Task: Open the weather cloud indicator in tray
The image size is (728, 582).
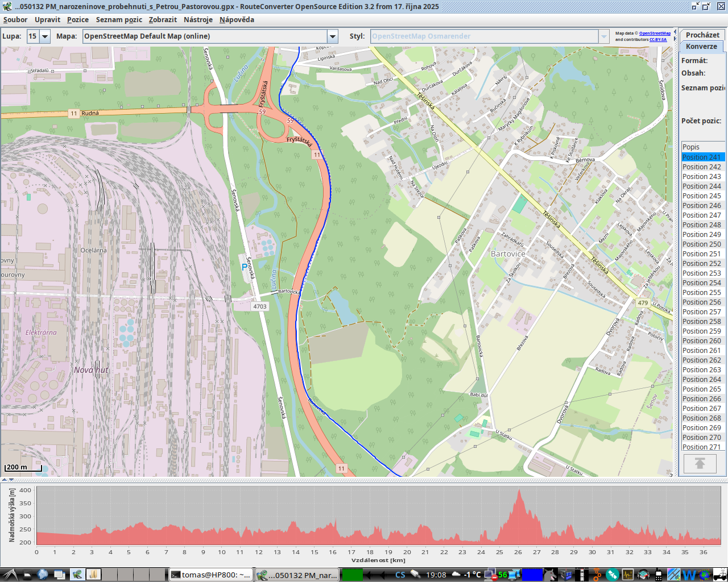Action: 456,575
